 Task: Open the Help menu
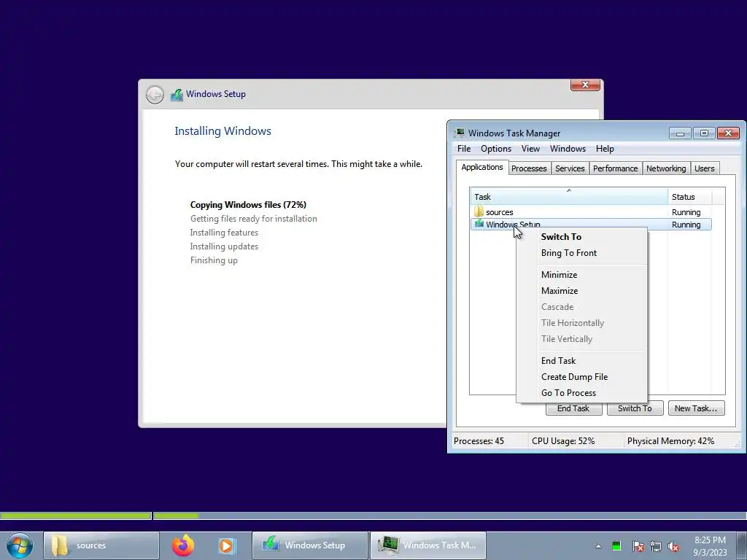[605, 149]
